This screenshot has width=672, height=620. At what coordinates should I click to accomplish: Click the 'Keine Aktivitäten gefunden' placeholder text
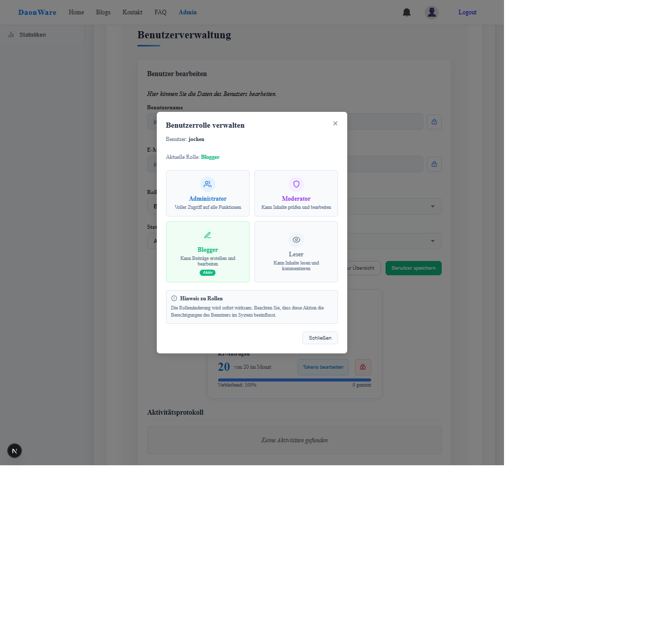click(295, 440)
